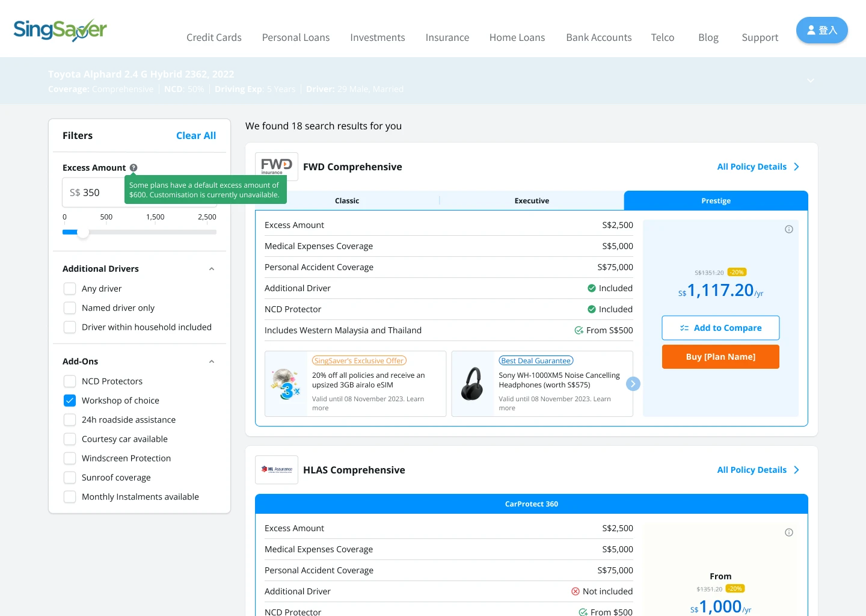Click the login button in header
This screenshot has height=616, width=866.
pos(822,30)
